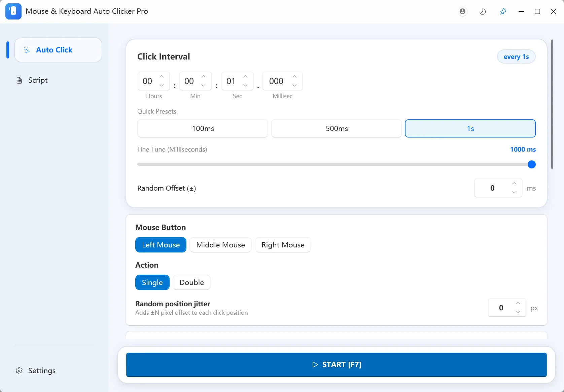This screenshot has width=564, height=392.
Task: Increase the Sec value with up arrow
Action: [x=246, y=77]
